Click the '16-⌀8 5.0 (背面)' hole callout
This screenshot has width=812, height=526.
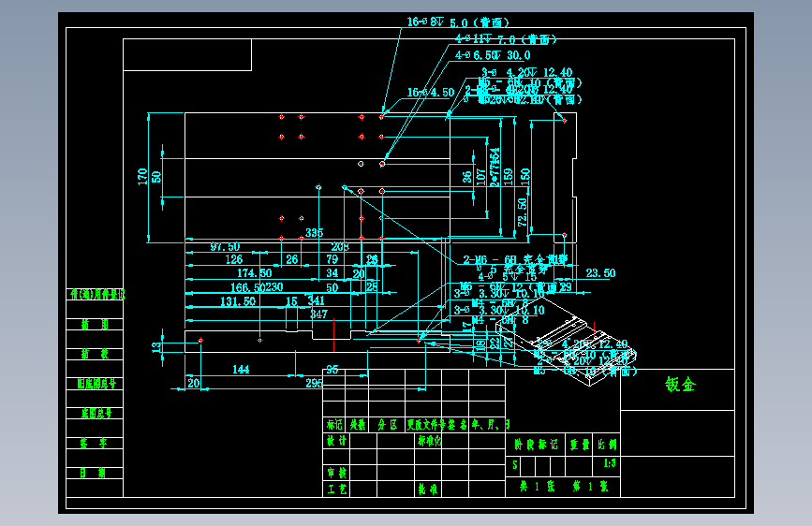(458, 22)
